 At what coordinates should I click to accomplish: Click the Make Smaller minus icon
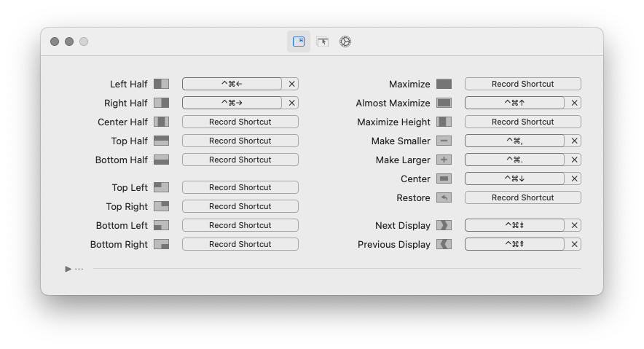[444, 141]
